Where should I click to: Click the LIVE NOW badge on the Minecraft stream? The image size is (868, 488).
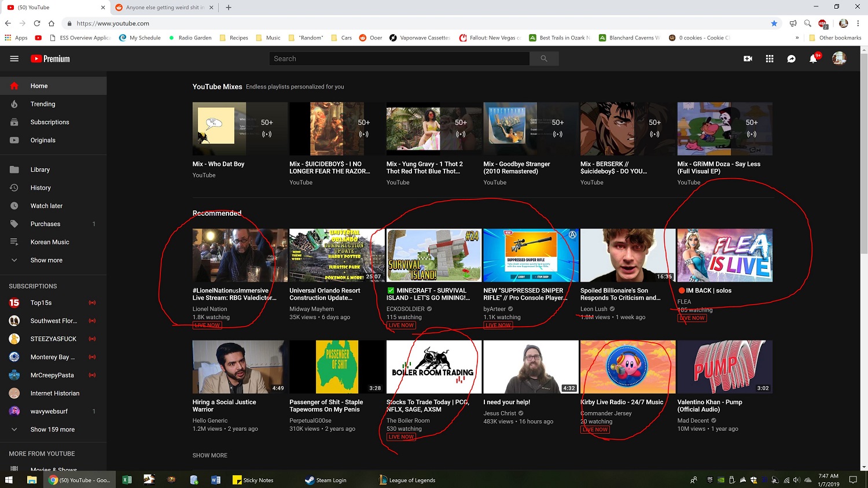(x=400, y=325)
